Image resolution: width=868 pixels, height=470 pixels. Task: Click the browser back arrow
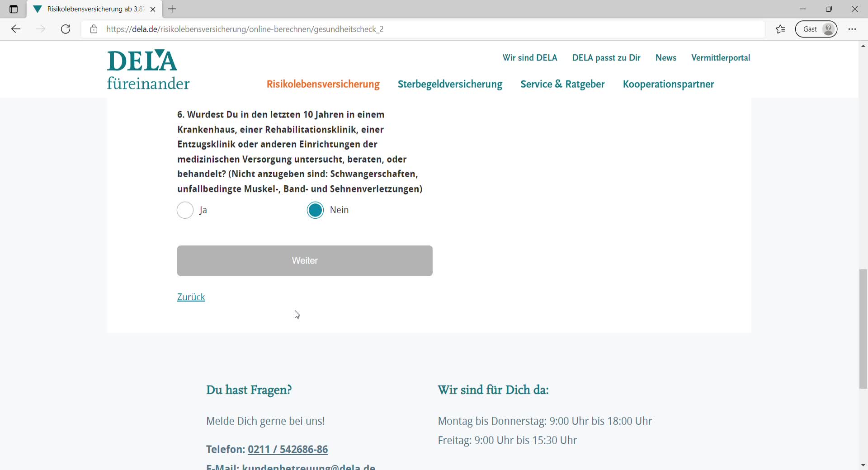pos(16,29)
